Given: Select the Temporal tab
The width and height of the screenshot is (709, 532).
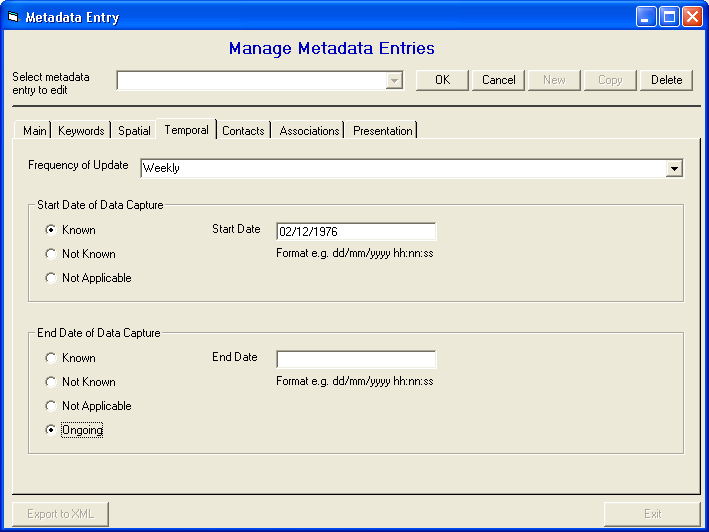Looking at the screenshot, I should click(186, 130).
